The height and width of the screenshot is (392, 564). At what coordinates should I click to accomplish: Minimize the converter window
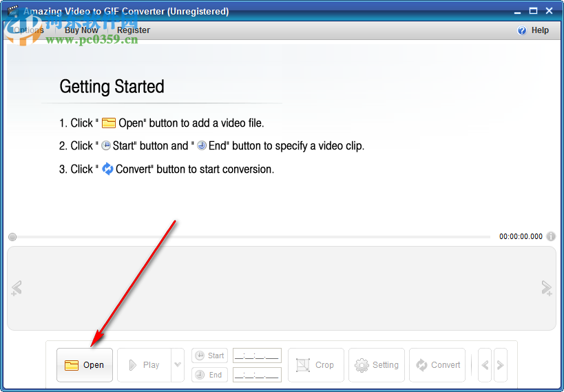click(517, 12)
